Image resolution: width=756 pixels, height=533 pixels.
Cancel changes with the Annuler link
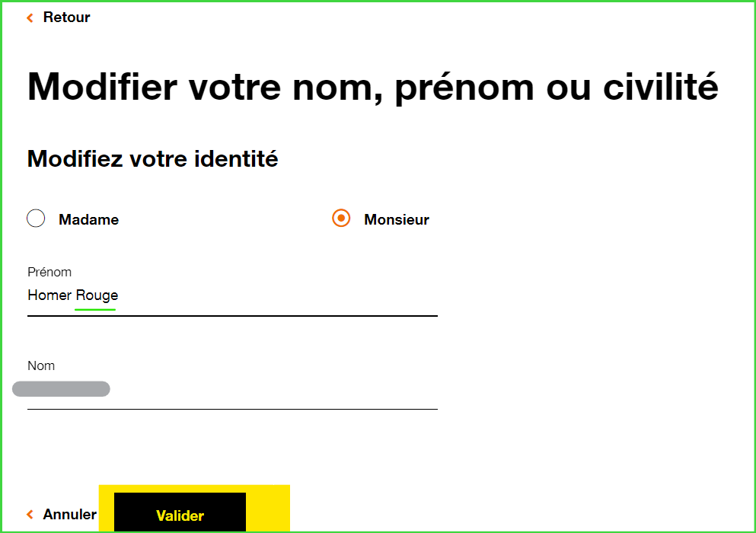(x=69, y=515)
